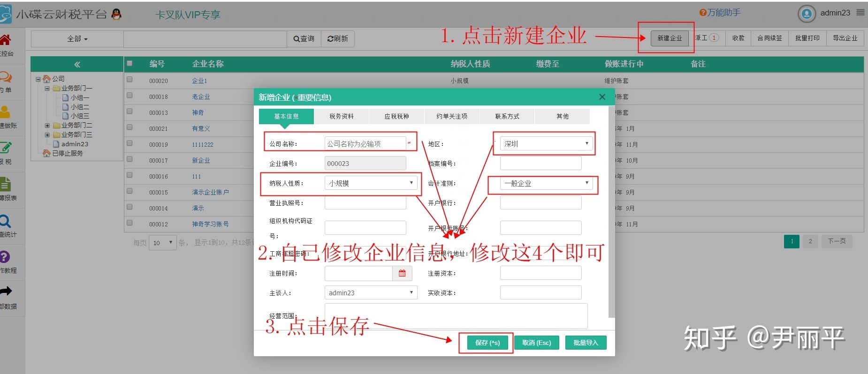Switch to the 应税税种 tab

[x=397, y=116]
